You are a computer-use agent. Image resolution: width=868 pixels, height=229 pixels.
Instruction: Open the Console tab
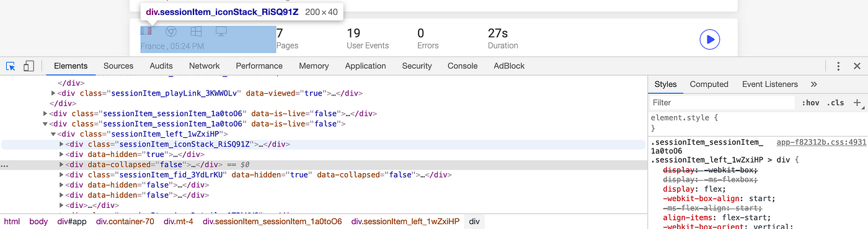tap(463, 66)
